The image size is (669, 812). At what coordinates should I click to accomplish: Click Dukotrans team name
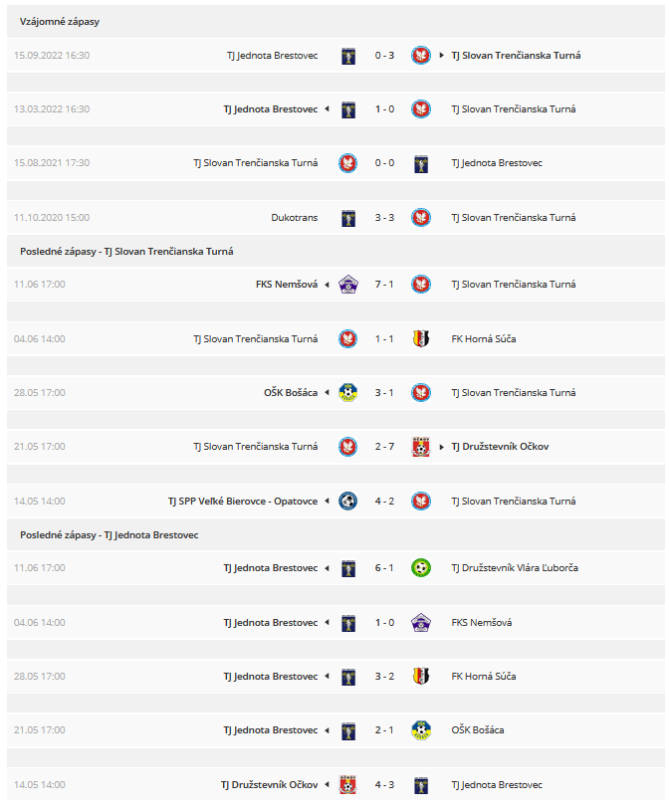295,218
